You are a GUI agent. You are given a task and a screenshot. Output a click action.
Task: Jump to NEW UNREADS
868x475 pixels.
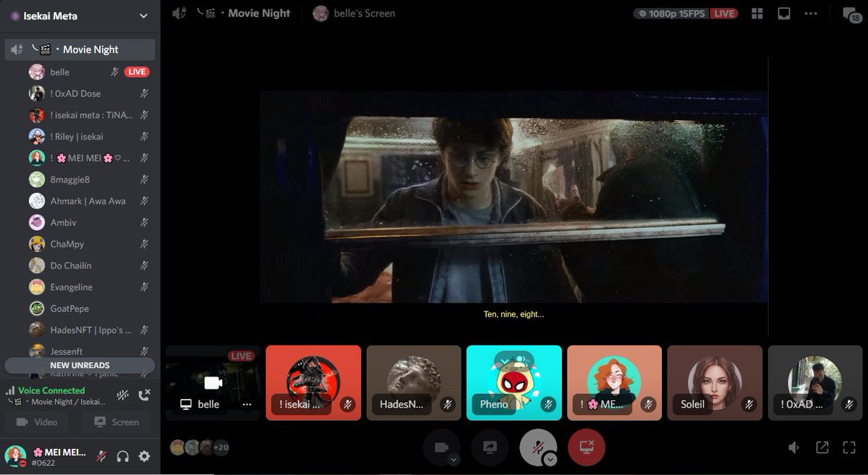[80, 365]
